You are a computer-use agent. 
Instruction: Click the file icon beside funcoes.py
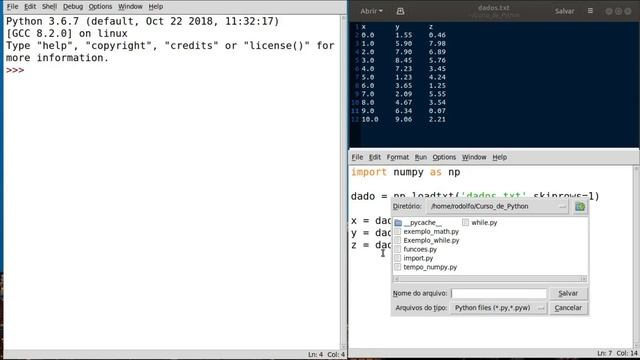398,249
